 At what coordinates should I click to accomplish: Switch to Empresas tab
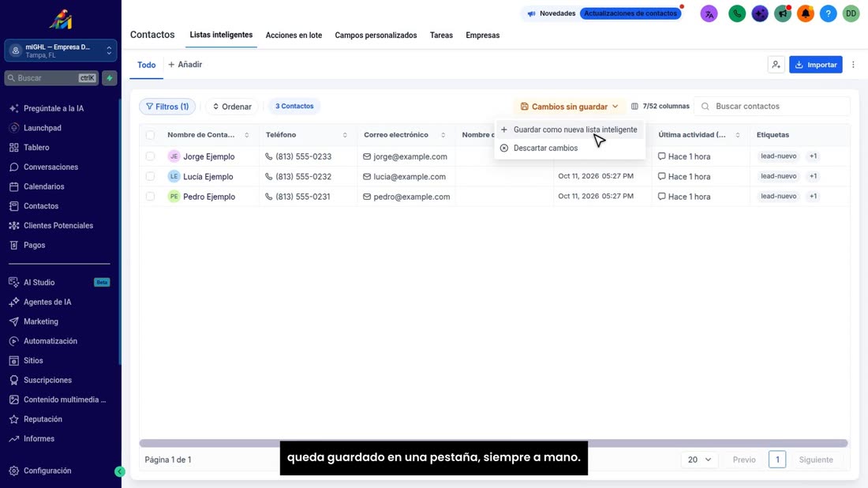483,36
